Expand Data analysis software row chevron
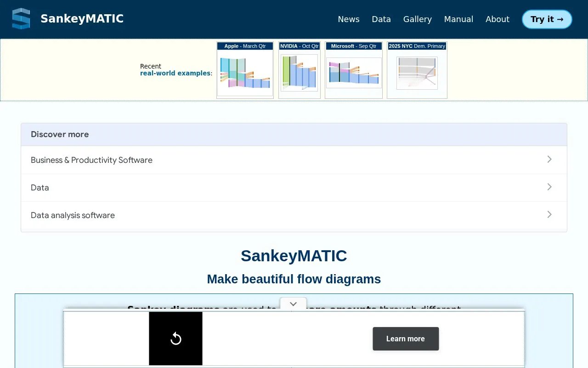588x368 pixels. click(x=549, y=214)
